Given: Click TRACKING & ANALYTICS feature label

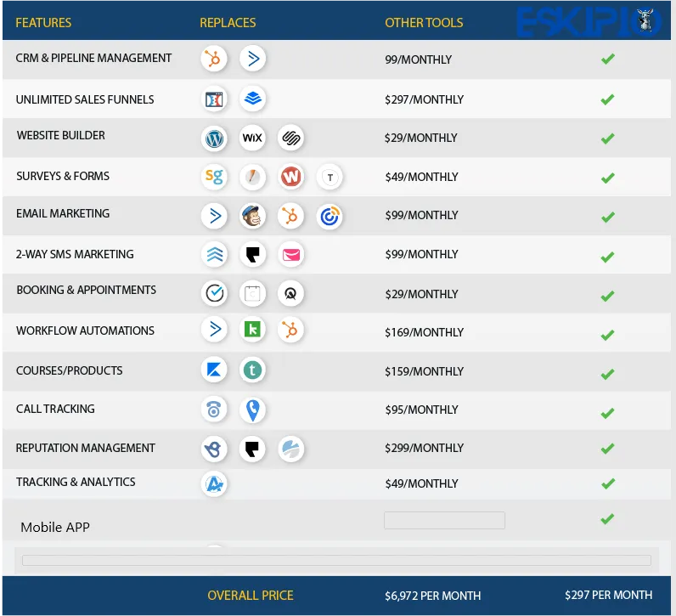Looking at the screenshot, I should 76,482.
